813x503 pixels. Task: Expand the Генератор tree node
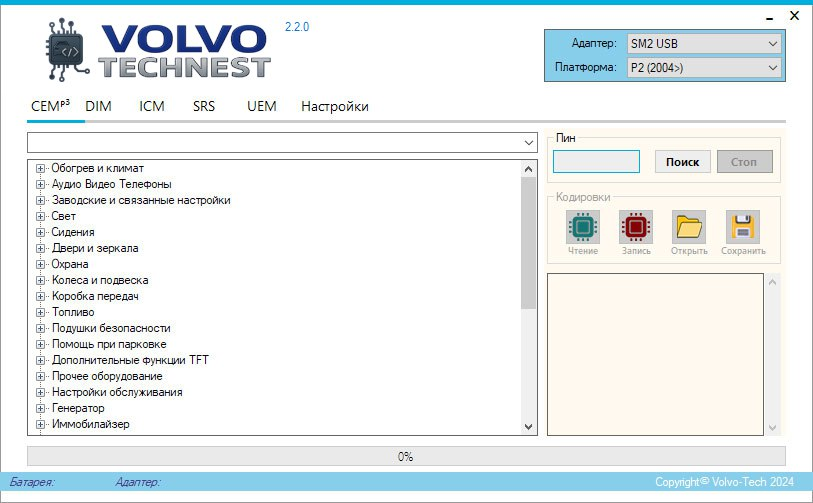[40, 409]
